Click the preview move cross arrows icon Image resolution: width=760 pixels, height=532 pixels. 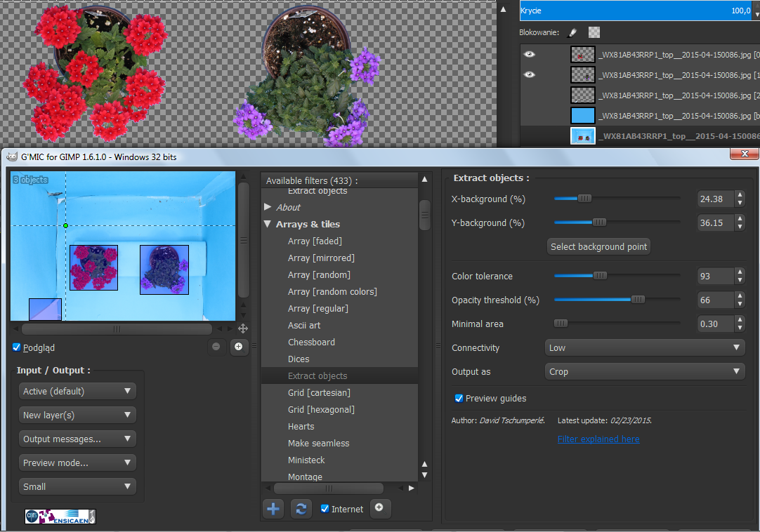click(x=243, y=328)
